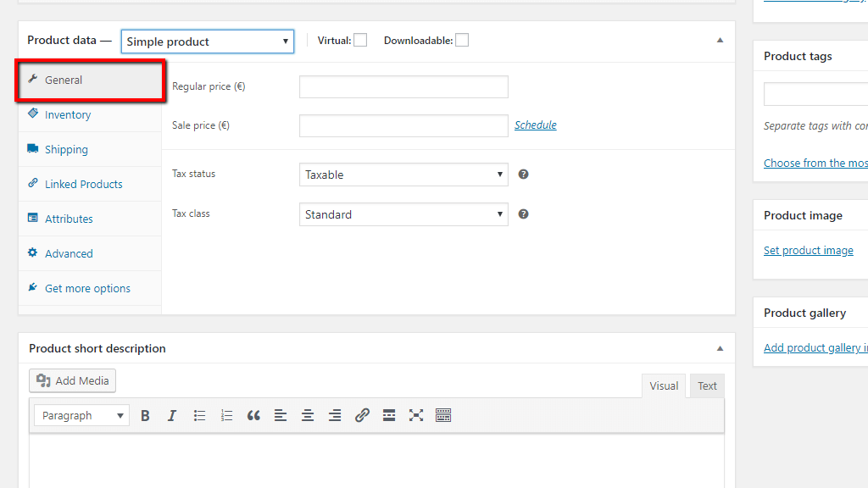868x488 pixels.
Task: Click inside the short description text area
Action: coord(376,461)
